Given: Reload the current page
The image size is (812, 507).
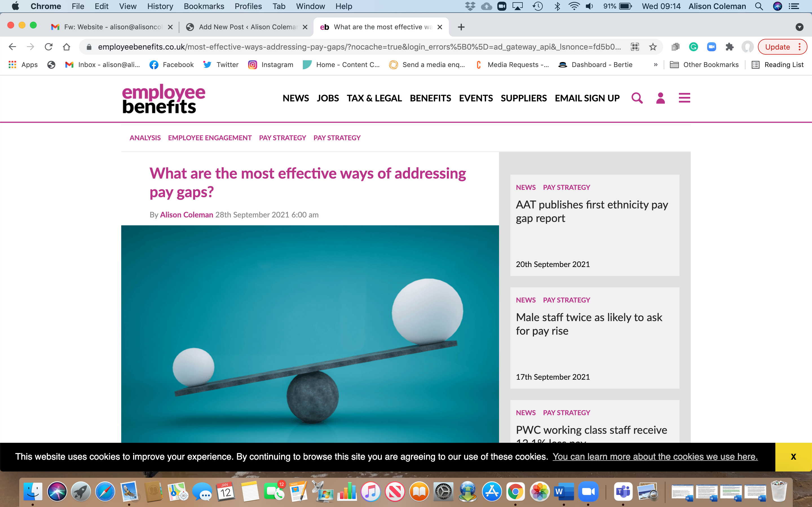Looking at the screenshot, I should [49, 47].
